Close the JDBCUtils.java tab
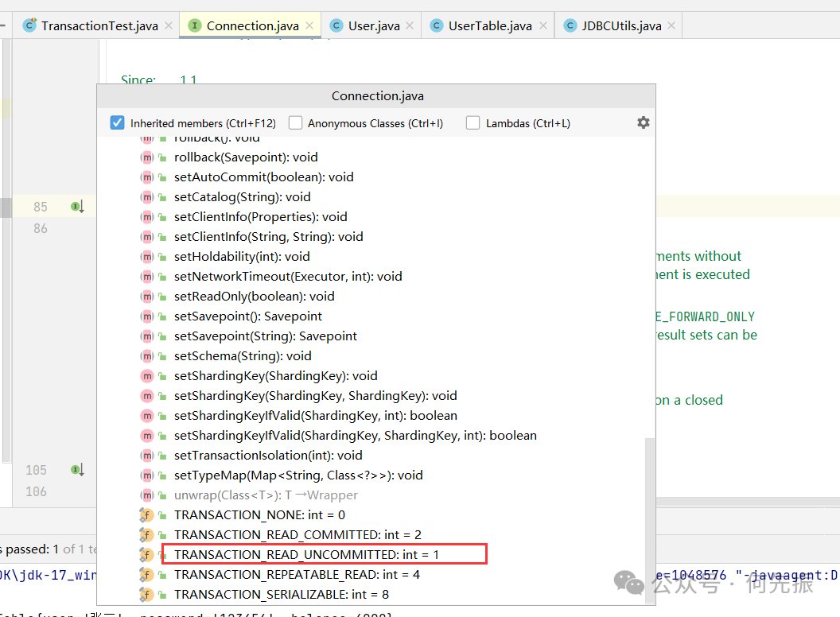The width and height of the screenshot is (840, 617). (x=672, y=25)
